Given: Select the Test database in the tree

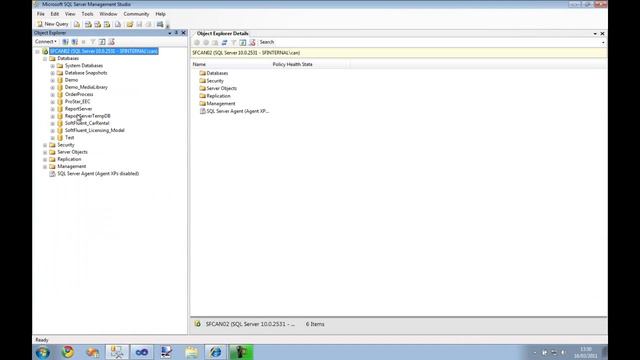Looking at the screenshot, I should 70,138.
